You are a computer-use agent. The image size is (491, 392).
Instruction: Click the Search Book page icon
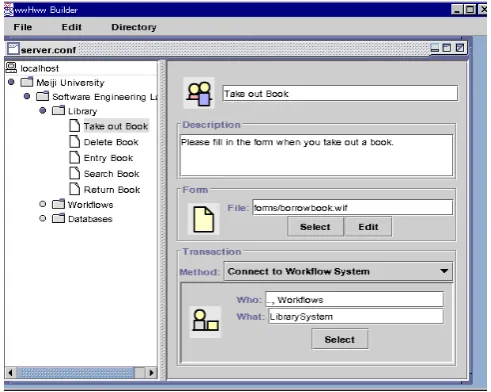click(75, 173)
